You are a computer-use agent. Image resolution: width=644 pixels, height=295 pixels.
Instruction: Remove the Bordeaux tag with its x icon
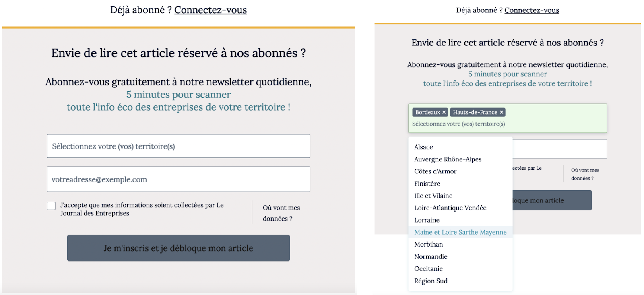[444, 113]
